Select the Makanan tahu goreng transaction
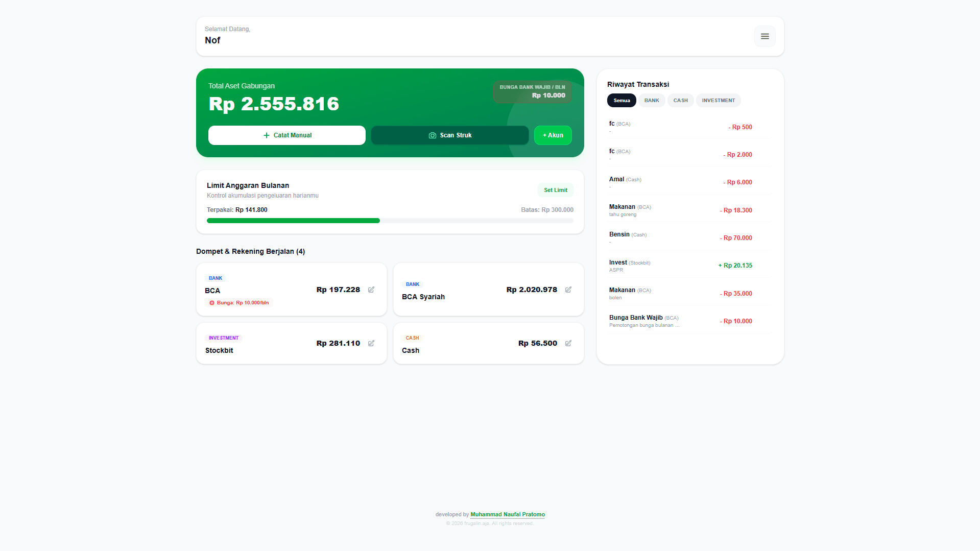Image resolution: width=980 pixels, height=551 pixels. pos(690,210)
